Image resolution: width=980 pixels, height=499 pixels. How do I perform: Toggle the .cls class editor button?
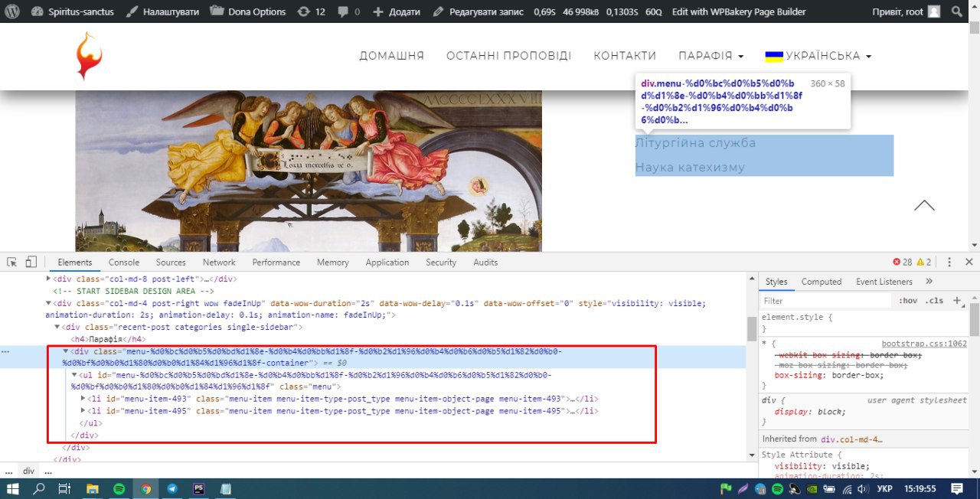(x=934, y=301)
